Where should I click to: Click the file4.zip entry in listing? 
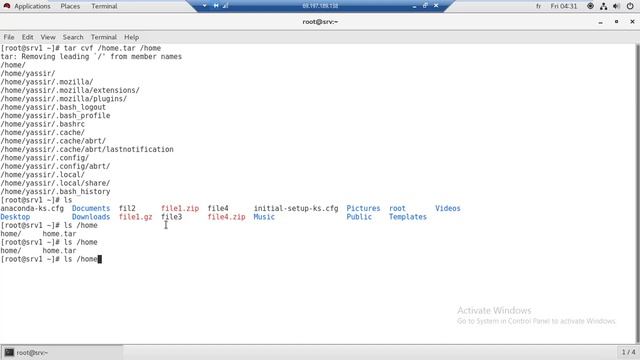(227, 217)
